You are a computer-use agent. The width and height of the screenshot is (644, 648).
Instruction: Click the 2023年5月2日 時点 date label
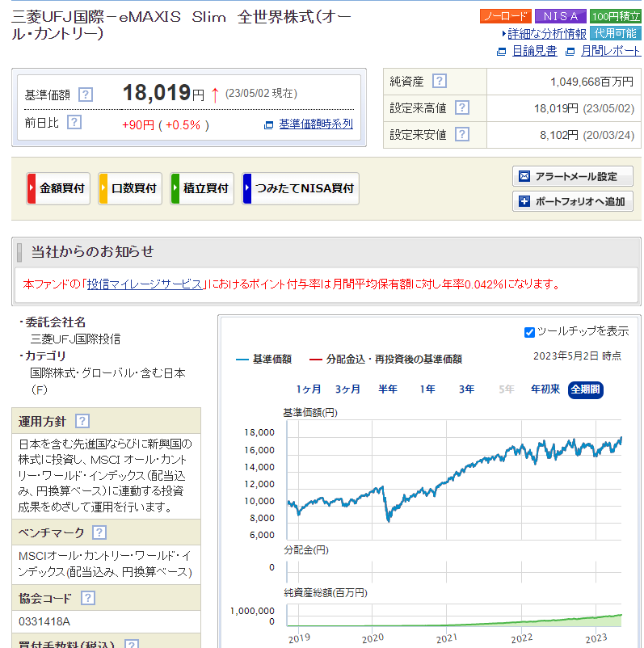pyautogui.click(x=577, y=356)
